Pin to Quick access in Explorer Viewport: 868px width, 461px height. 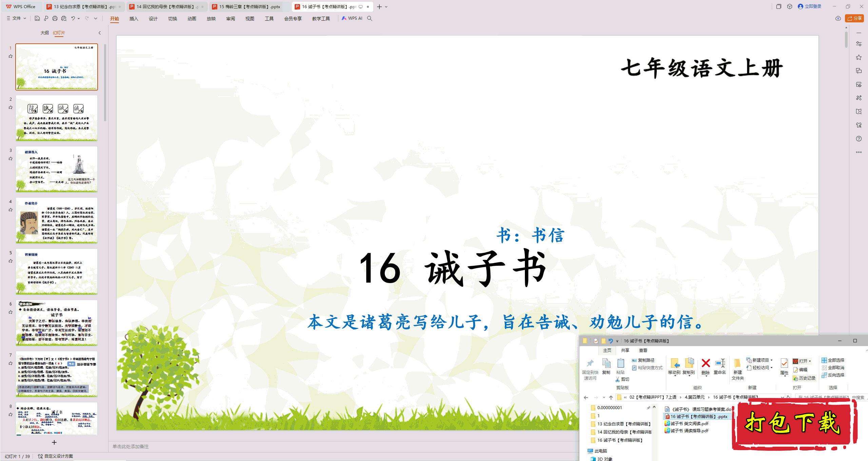coord(590,369)
